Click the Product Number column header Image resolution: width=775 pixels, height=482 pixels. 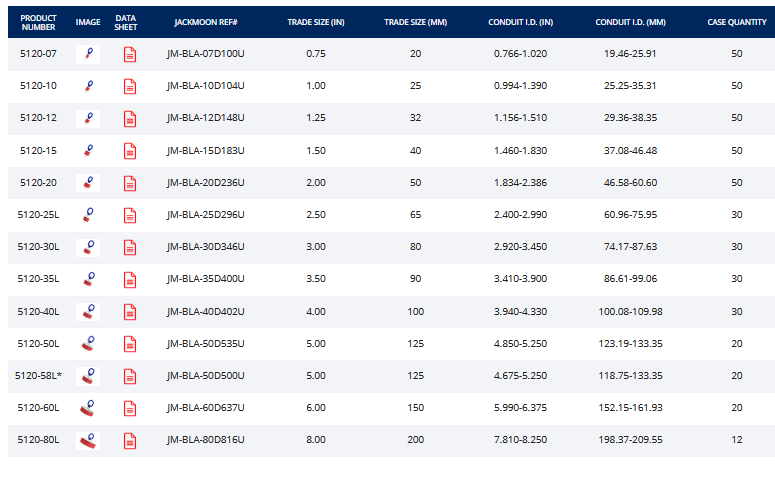[38, 22]
